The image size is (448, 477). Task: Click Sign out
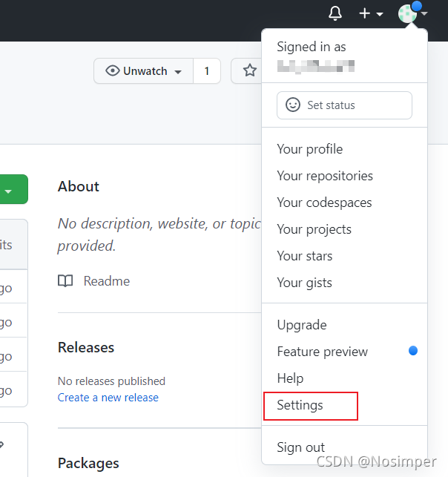click(301, 447)
